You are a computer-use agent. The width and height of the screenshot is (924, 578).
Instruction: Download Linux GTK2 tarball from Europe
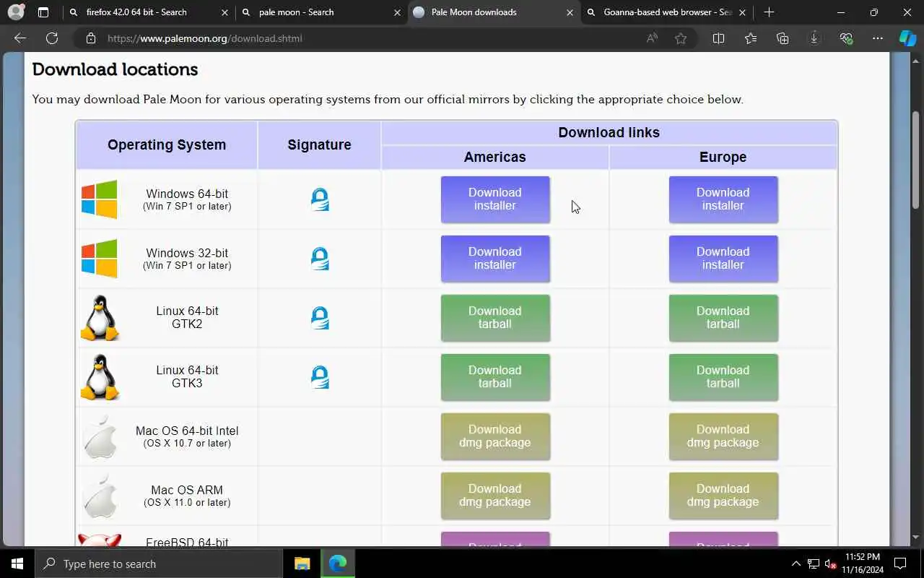(723, 318)
